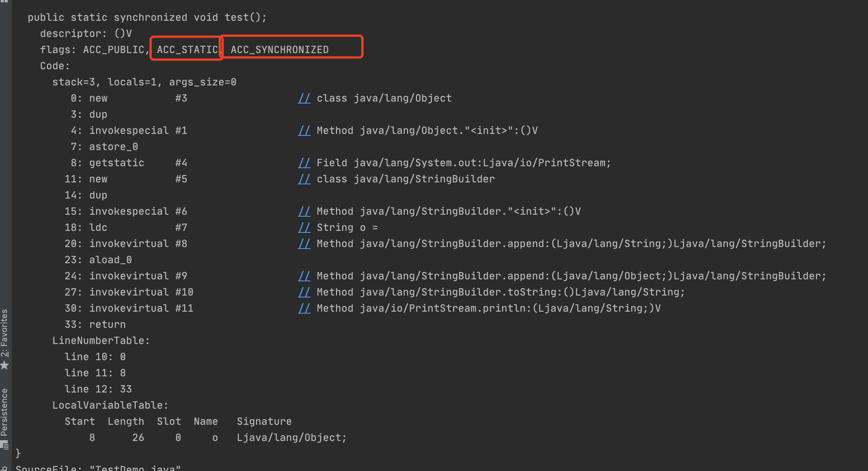
Task: Click the // link beside Object."<init>" method
Action: [304, 131]
